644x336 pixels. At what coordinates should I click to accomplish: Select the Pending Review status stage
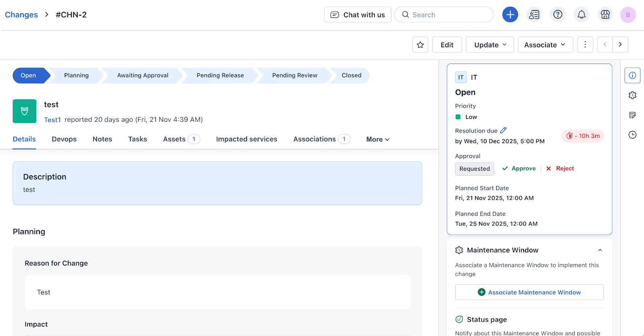pyautogui.click(x=295, y=76)
